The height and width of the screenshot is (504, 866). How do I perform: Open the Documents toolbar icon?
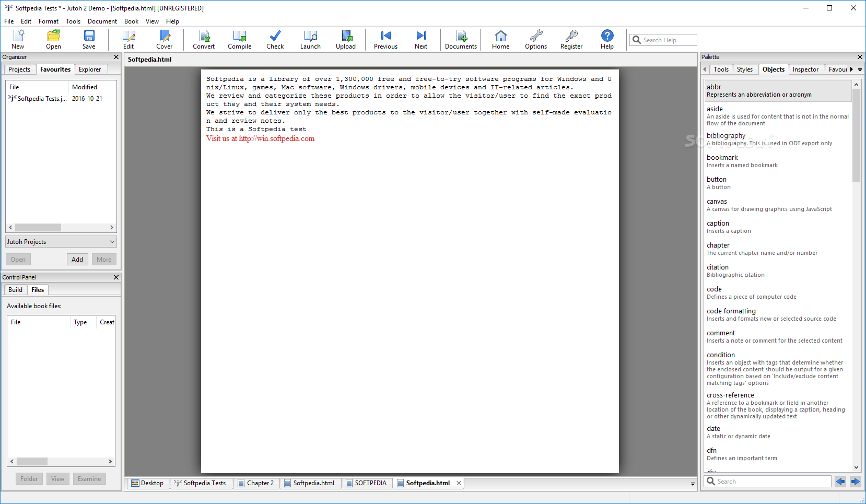coord(461,40)
